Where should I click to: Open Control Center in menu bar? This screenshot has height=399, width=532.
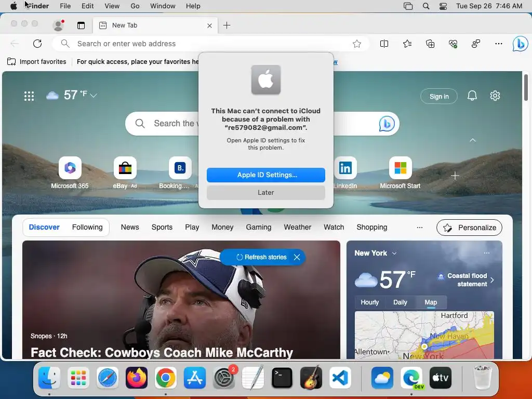pyautogui.click(x=443, y=6)
